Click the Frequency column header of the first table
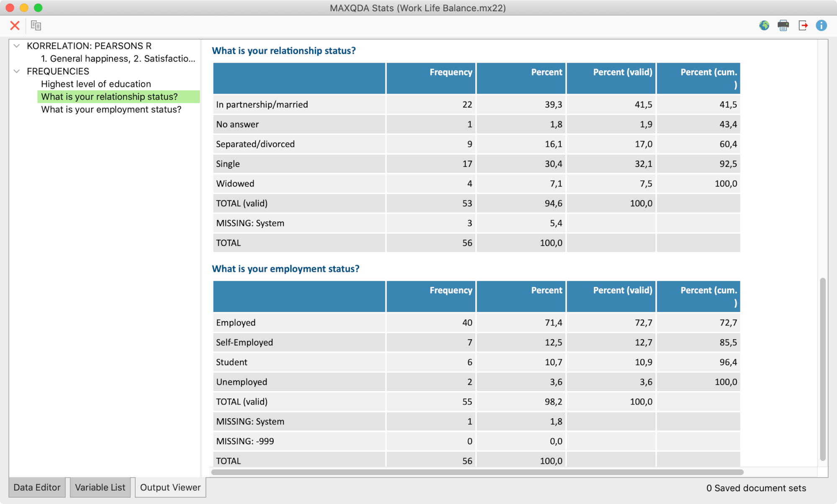 (450, 72)
